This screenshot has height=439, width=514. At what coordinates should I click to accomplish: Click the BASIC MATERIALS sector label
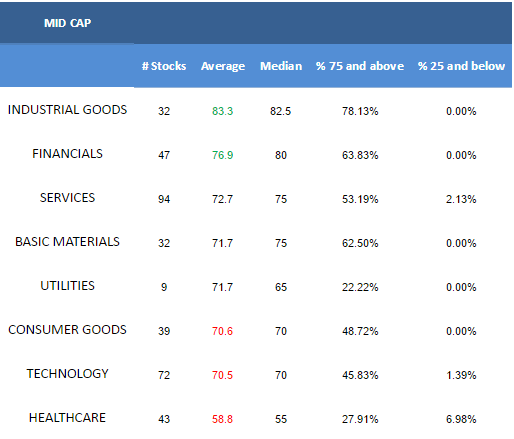(x=67, y=242)
